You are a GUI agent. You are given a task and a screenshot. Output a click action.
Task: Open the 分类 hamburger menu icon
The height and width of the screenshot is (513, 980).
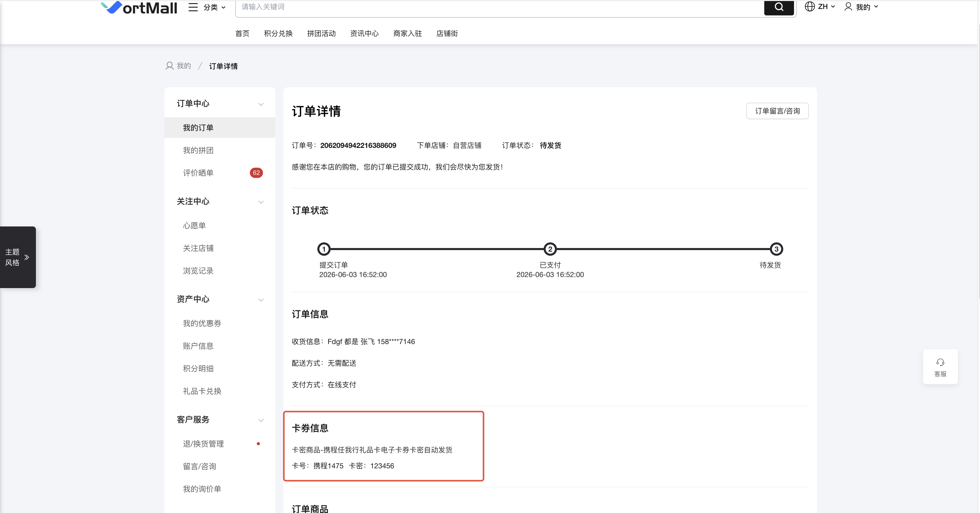click(x=193, y=7)
